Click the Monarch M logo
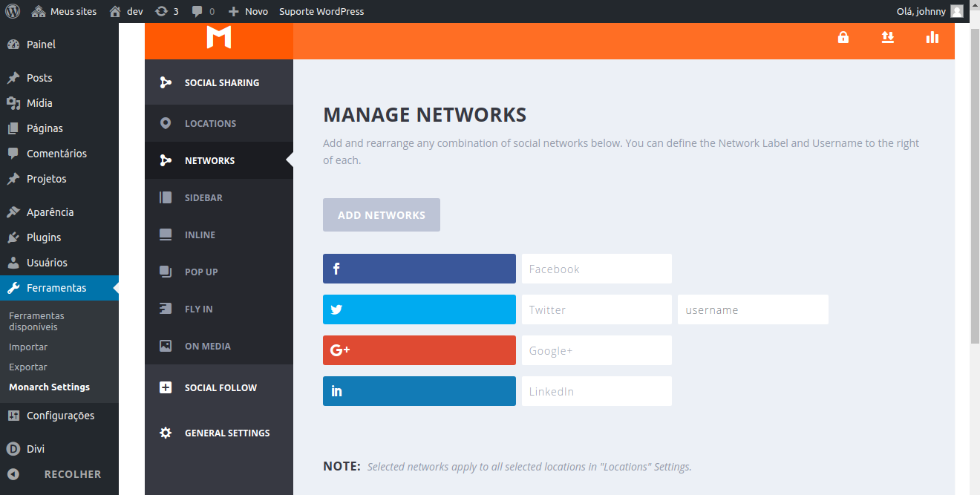Viewport: 980px width, 495px height. (219, 37)
